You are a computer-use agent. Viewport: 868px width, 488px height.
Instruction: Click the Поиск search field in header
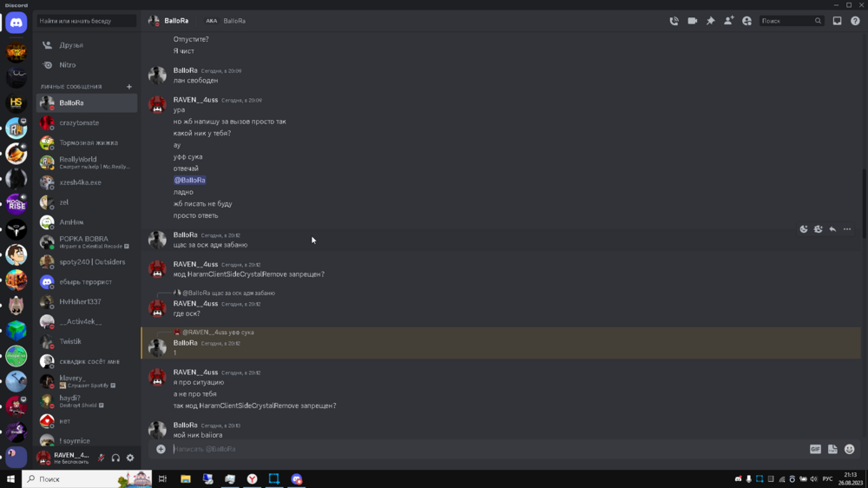point(791,21)
